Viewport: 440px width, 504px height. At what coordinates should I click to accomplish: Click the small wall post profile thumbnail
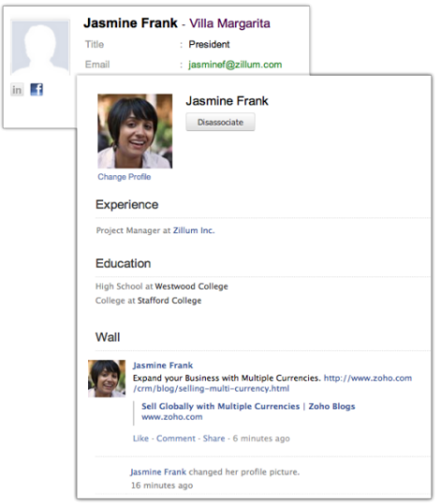pos(107,378)
